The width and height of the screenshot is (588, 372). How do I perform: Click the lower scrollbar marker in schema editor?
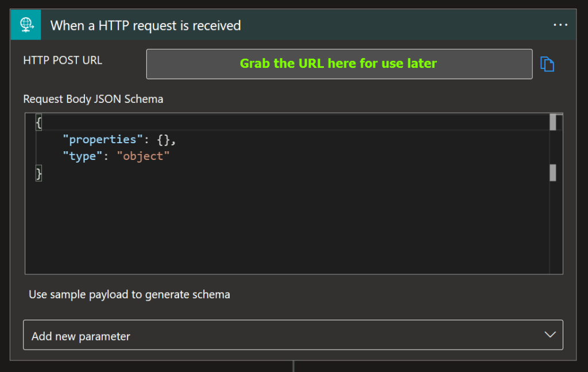click(553, 172)
